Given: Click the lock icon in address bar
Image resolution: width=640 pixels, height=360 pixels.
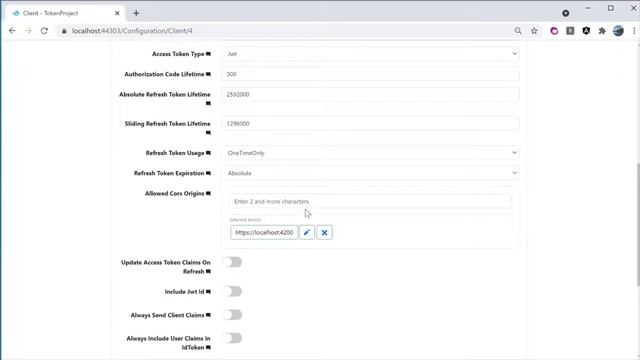Looking at the screenshot, I should (64, 31).
